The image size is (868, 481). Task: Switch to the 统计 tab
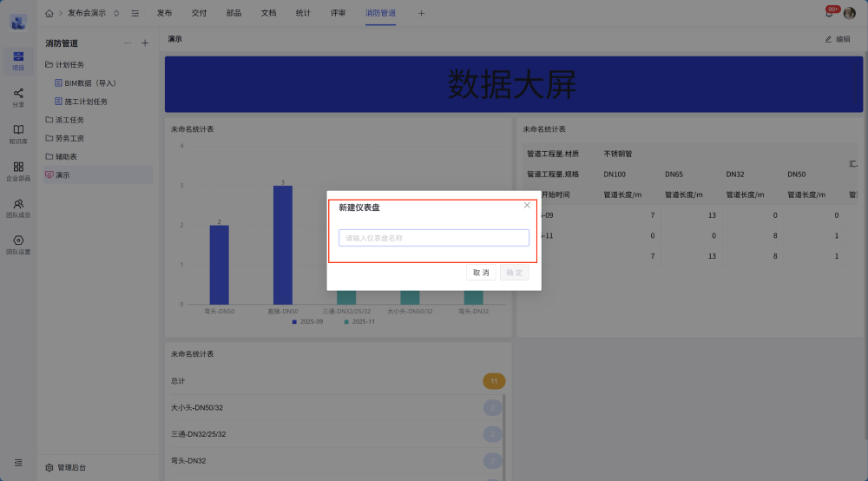pyautogui.click(x=303, y=13)
